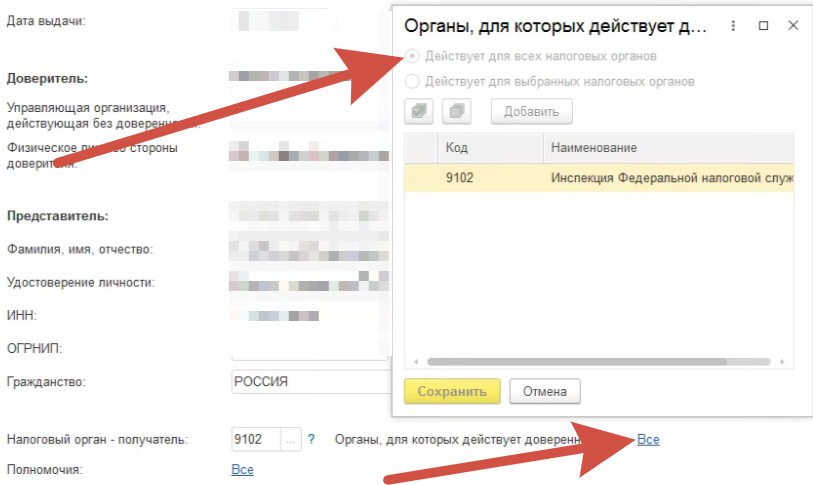This screenshot has width=813, height=485.
Task: Open tax authority picker via ellipsis button
Action: coord(290,439)
